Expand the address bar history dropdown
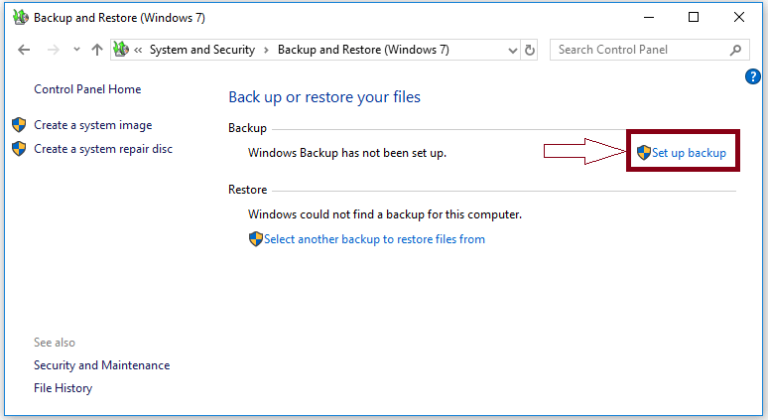 point(512,50)
